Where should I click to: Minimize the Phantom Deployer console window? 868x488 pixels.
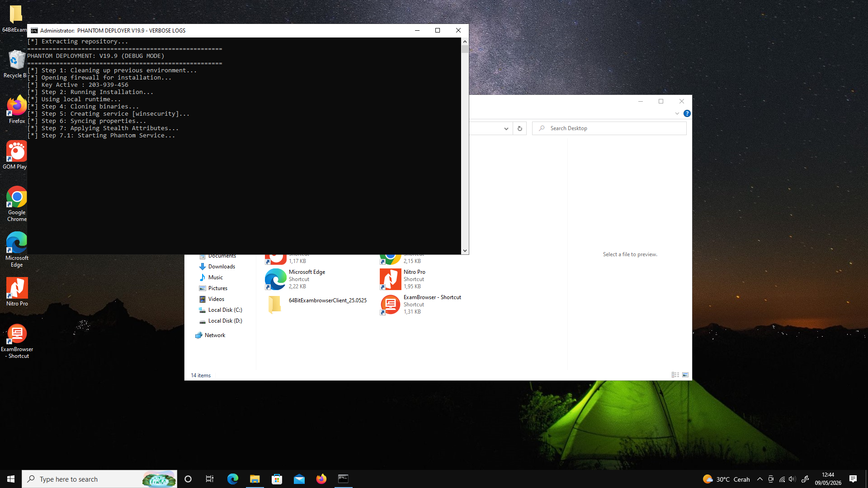(417, 30)
